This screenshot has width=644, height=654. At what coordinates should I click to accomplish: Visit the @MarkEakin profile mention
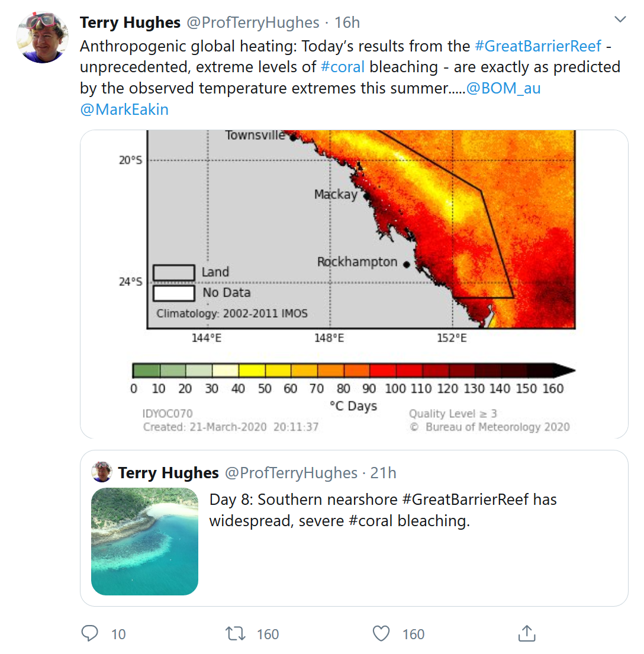pos(124,109)
